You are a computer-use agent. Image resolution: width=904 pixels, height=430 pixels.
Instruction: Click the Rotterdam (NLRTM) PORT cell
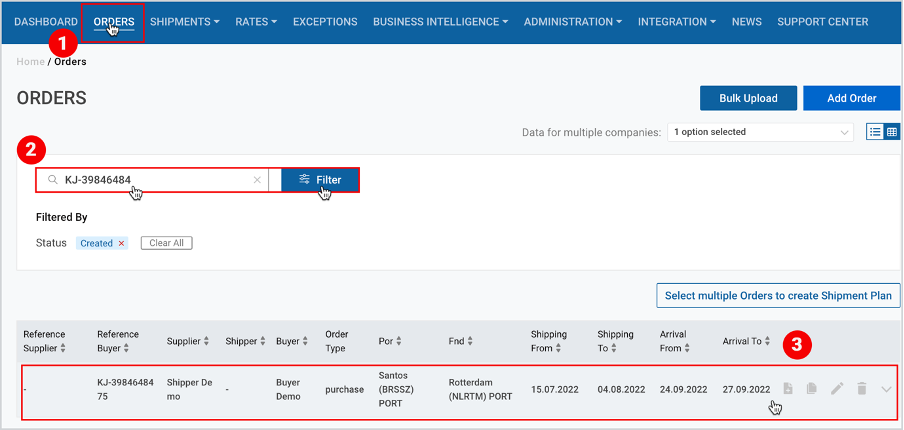tap(480, 389)
